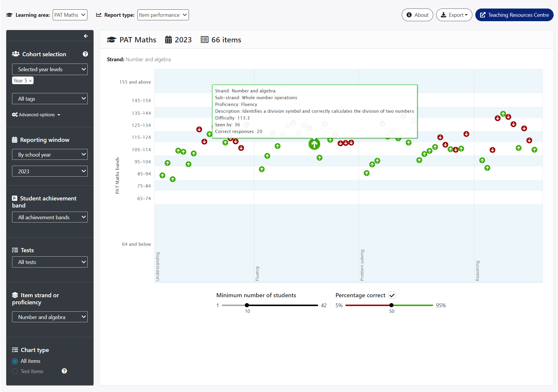Open the Learning area dropdown

[70, 15]
